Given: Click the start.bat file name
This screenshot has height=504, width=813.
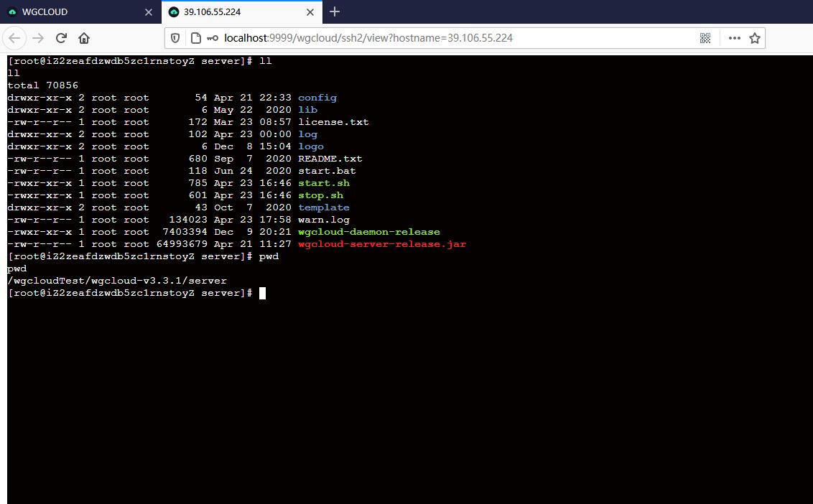Looking at the screenshot, I should point(327,171).
